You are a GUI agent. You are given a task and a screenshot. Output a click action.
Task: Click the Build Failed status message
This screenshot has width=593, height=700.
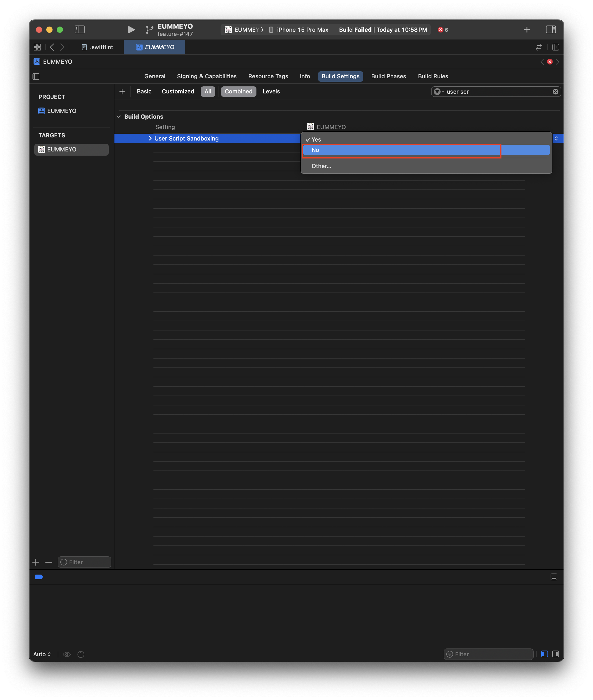[x=383, y=30]
